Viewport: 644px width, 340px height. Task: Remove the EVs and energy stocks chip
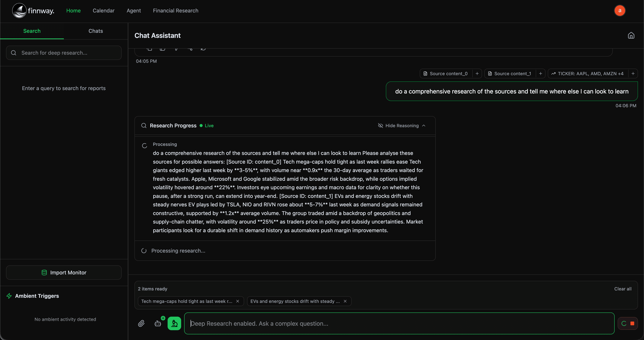point(345,301)
